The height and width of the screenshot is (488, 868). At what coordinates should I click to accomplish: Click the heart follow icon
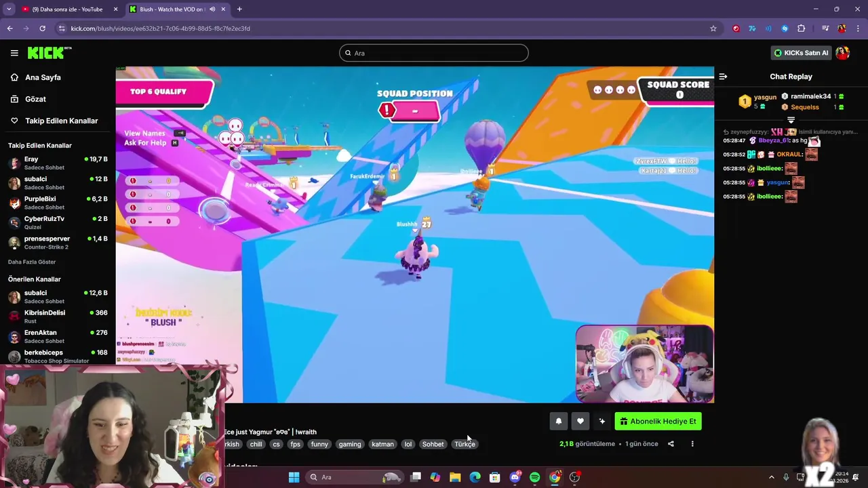(x=580, y=421)
